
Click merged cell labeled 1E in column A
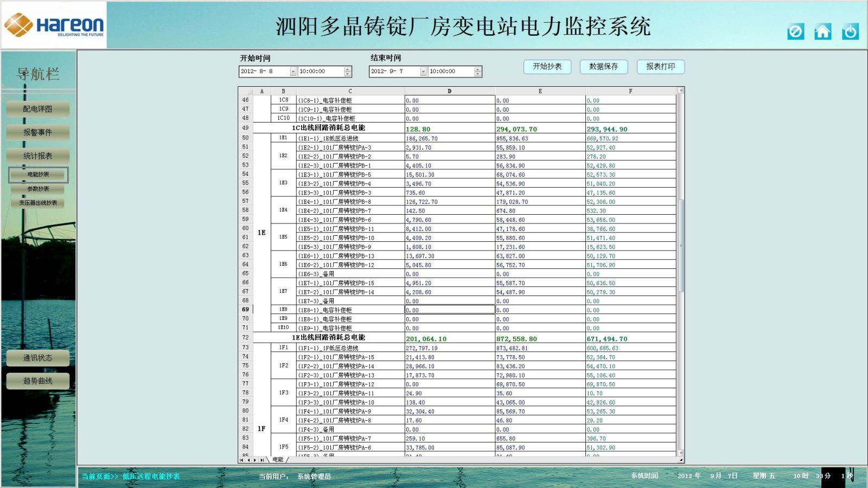(261, 233)
